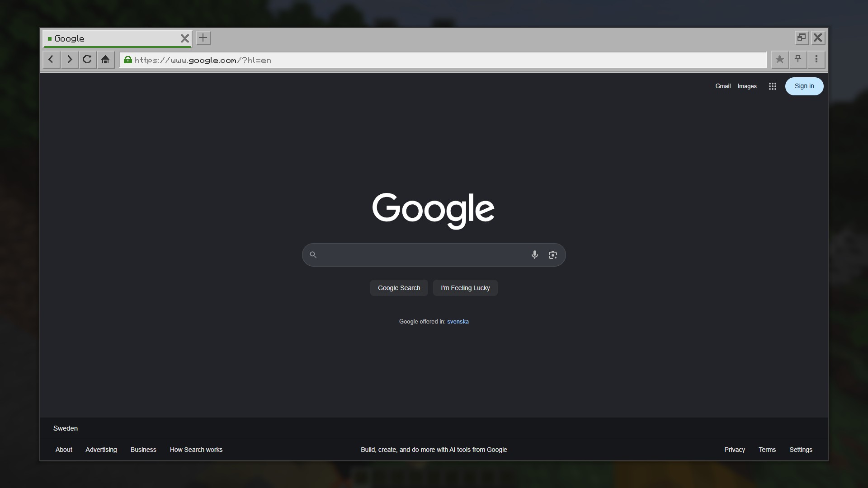Start voice search with microphone icon
Image resolution: width=868 pixels, height=488 pixels.
[535, 255]
